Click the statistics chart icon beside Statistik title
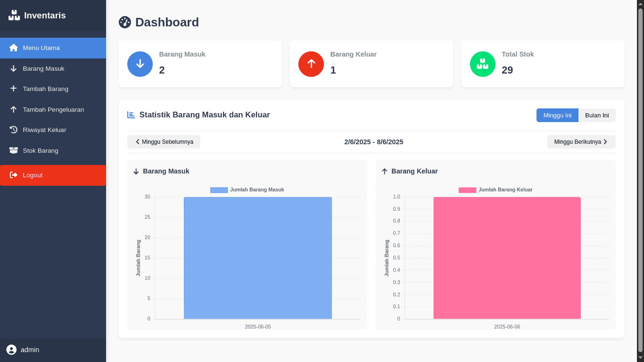This screenshot has width=644, height=362. coord(131,115)
